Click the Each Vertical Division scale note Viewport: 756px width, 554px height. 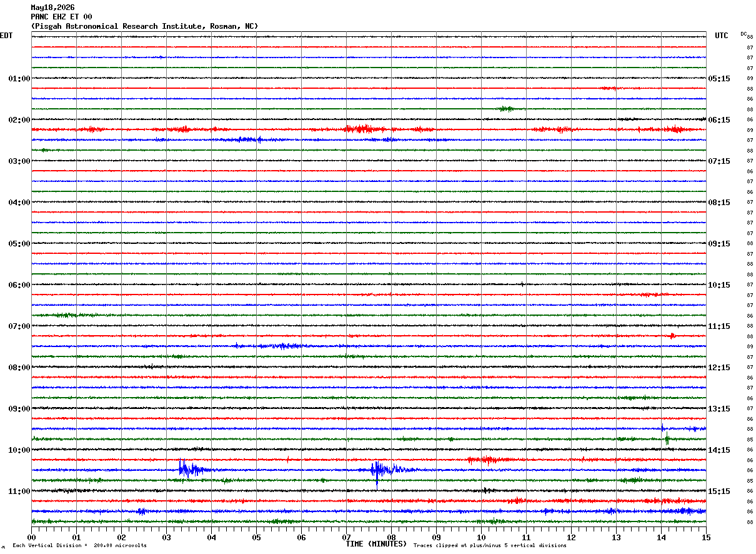80,545
